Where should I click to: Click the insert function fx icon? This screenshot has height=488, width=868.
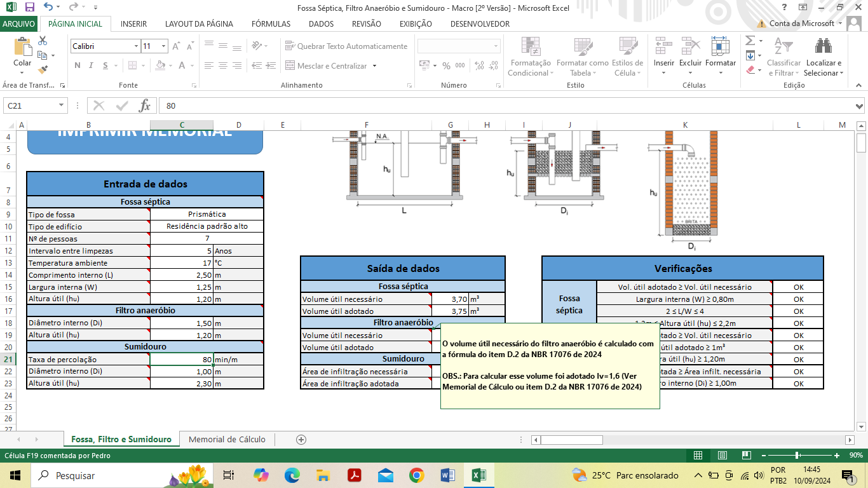[145, 105]
